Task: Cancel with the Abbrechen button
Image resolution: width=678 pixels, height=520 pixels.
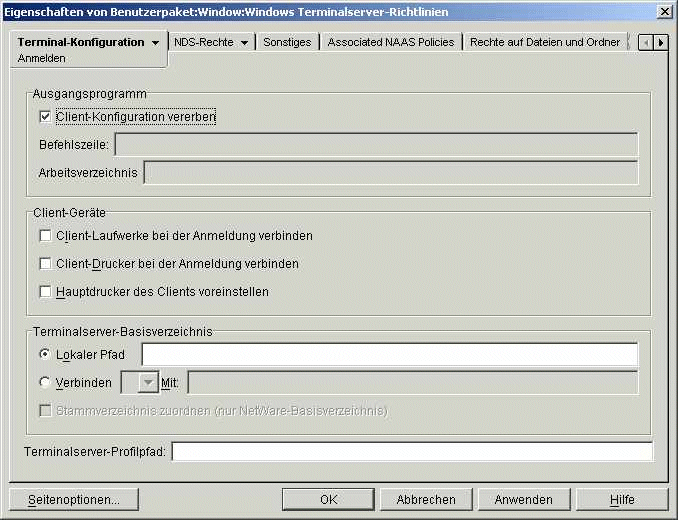Action: [x=426, y=500]
